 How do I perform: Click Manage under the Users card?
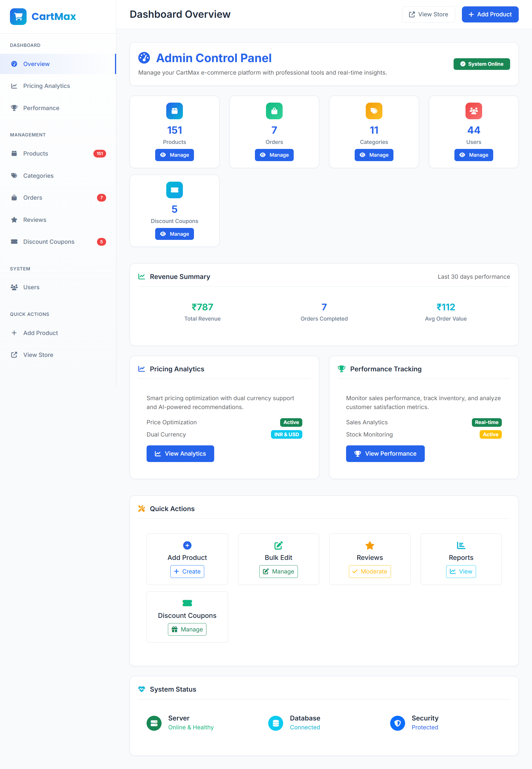coord(473,155)
